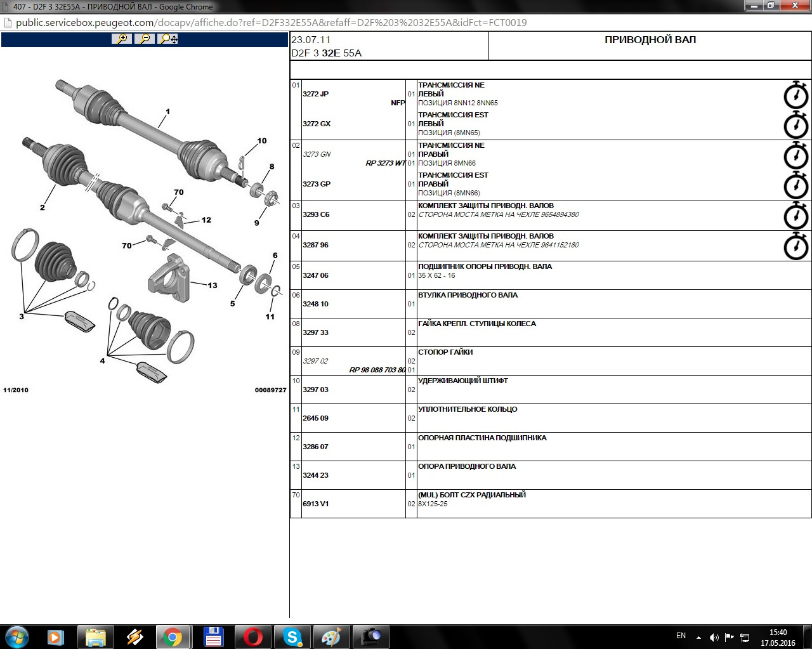Select part number 3293 C6
Screen dimensions: 812x649
click(316, 214)
